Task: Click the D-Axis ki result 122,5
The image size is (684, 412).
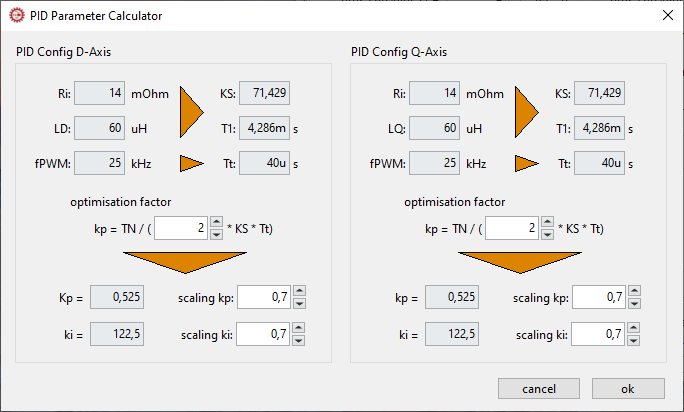Action: [x=117, y=334]
